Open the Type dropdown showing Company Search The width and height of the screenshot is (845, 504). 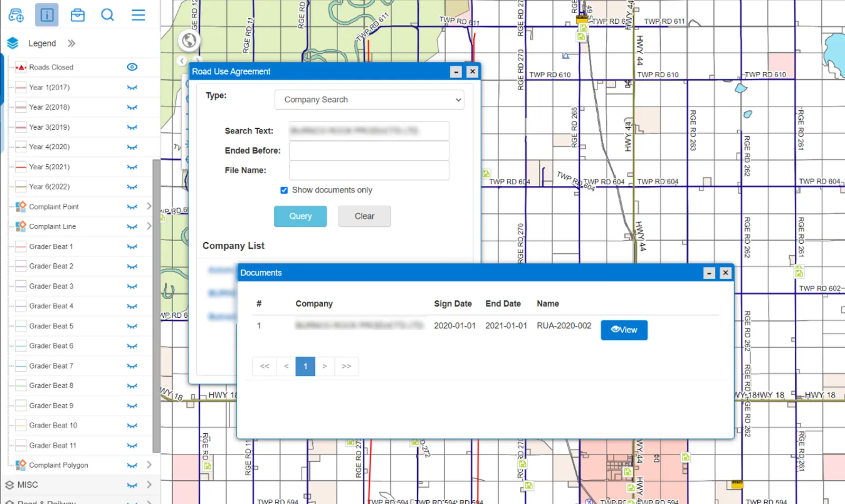tap(369, 100)
